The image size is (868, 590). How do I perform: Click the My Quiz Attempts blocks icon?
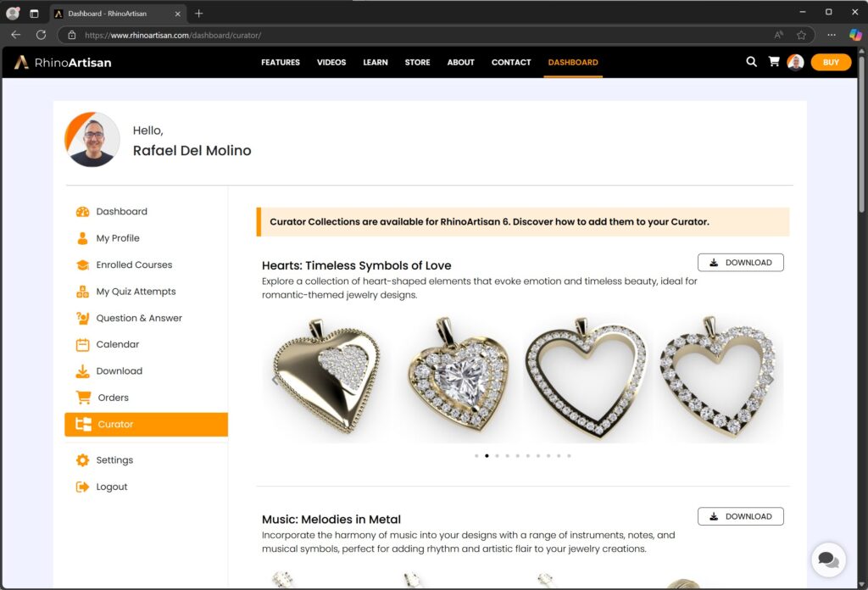pos(82,291)
